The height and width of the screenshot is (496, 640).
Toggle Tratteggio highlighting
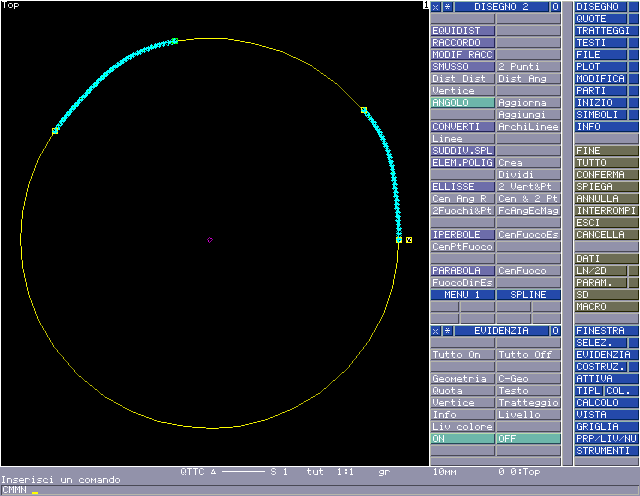coord(529,403)
